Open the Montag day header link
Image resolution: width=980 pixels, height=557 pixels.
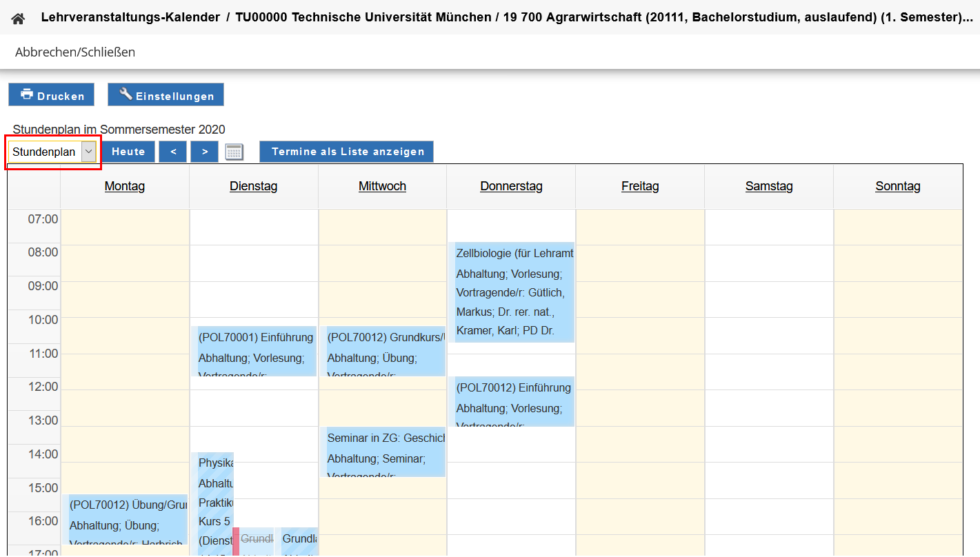point(125,186)
